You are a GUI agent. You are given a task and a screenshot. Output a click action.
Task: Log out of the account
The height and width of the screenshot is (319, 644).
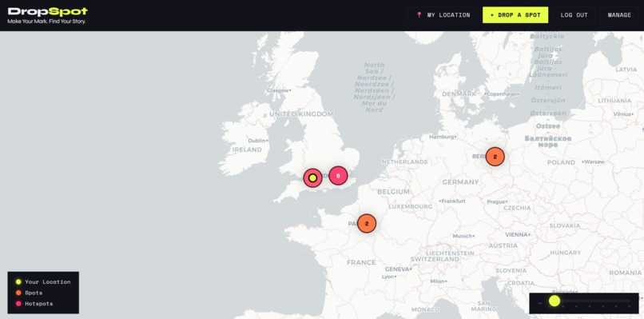[x=574, y=15]
